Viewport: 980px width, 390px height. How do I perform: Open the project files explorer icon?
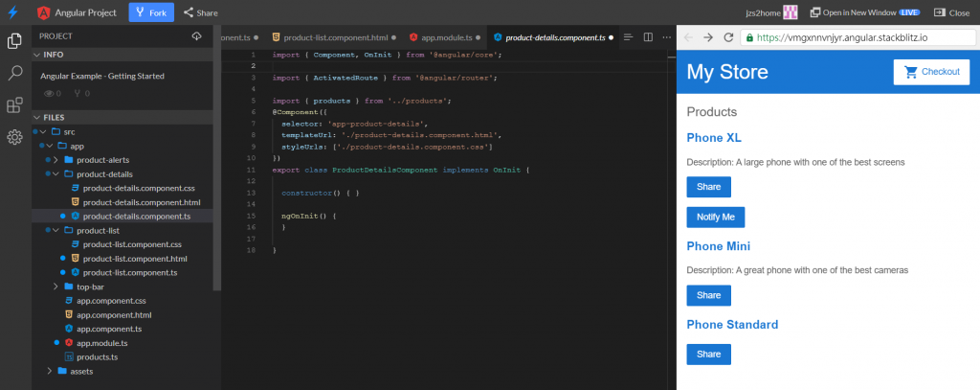pos(15,41)
